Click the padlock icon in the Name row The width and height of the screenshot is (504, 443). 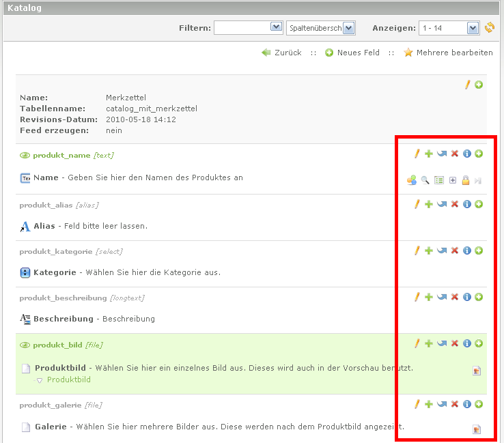pos(465,180)
